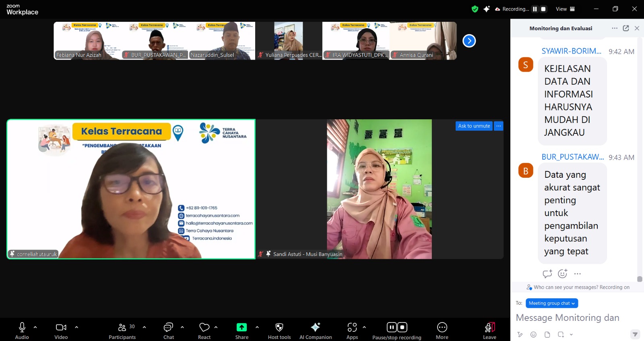Image resolution: width=644 pixels, height=341 pixels.
Task: Expand the Participants options arrow
Action: tap(144, 327)
